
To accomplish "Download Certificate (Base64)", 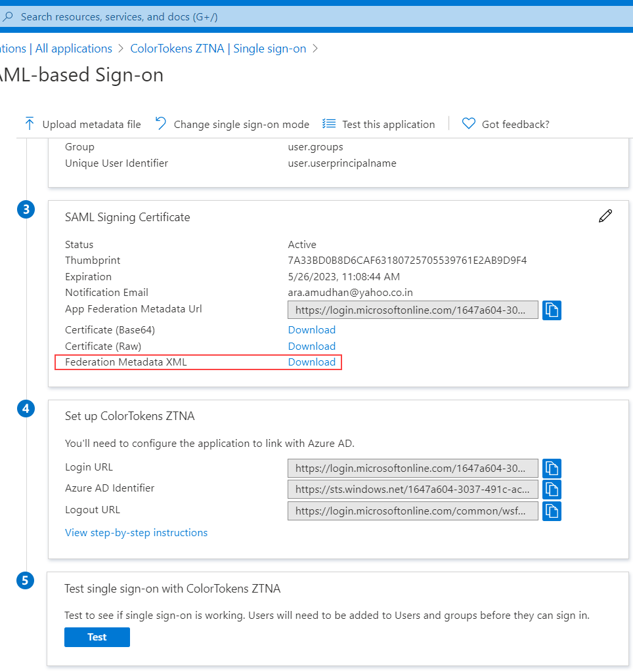I will [x=312, y=330].
